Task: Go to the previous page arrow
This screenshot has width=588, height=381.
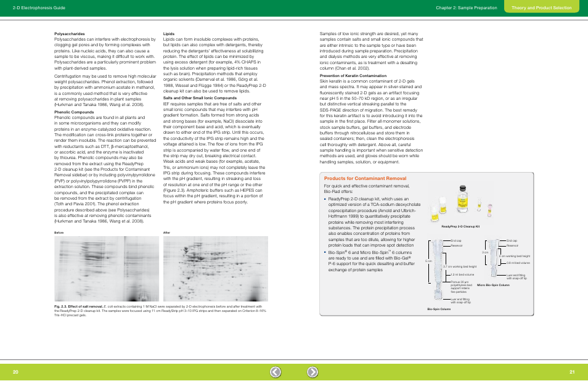Action: pyautogui.click(x=276, y=372)
